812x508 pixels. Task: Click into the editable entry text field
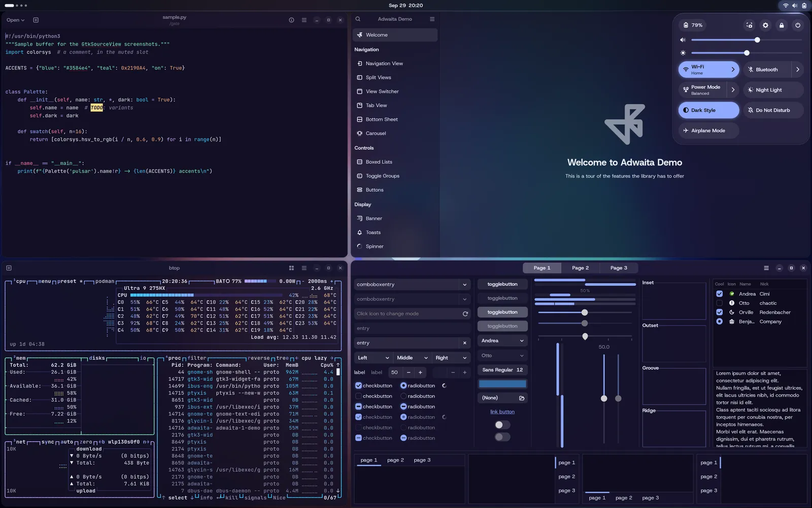coord(407,343)
